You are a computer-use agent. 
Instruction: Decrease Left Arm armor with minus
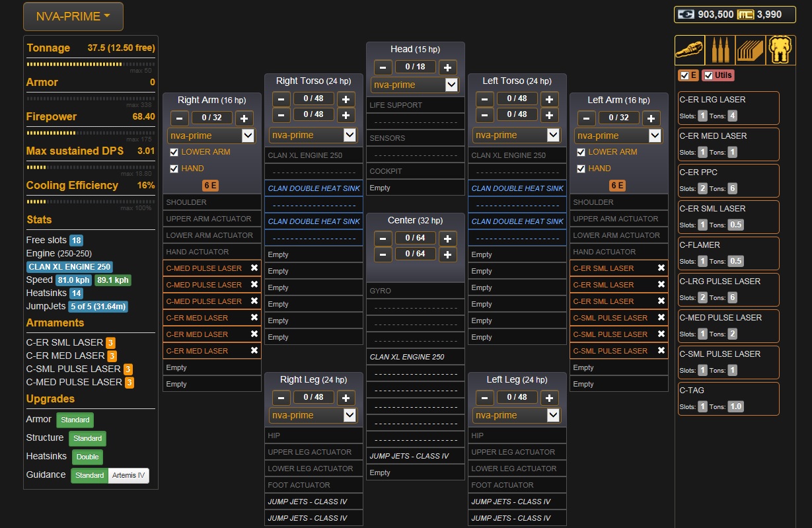[x=587, y=118]
